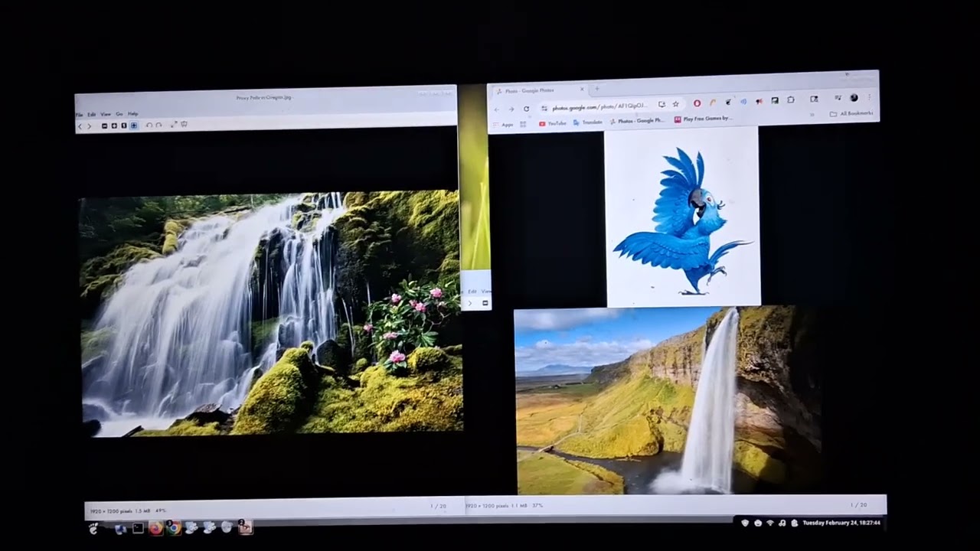Open a new browser tab

click(x=597, y=89)
